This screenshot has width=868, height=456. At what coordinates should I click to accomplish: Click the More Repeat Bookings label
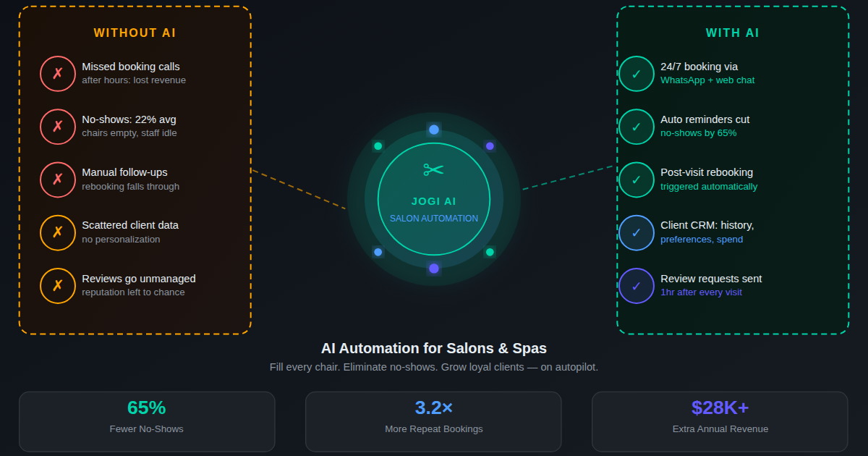coord(434,429)
